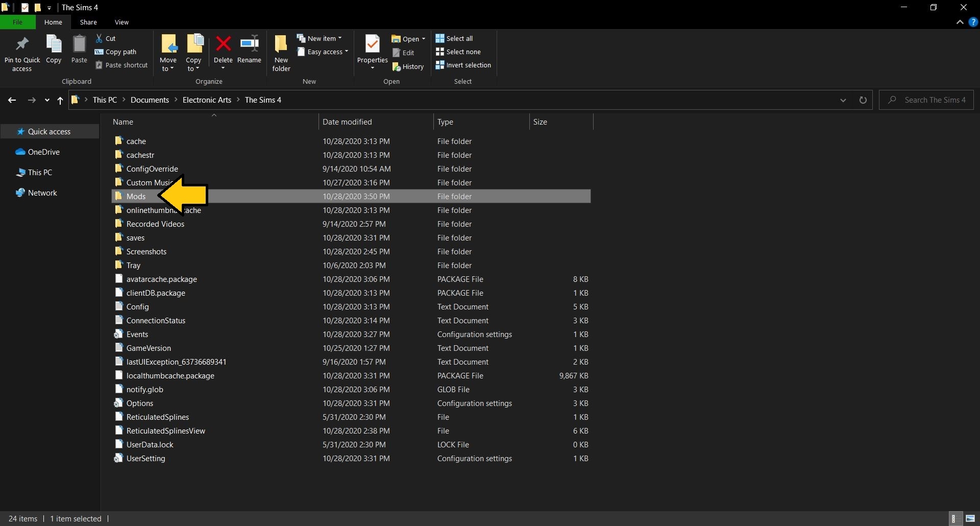Switch to large icons view in status bar
The height and width of the screenshot is (526, 980).
[x=970, y=518]
